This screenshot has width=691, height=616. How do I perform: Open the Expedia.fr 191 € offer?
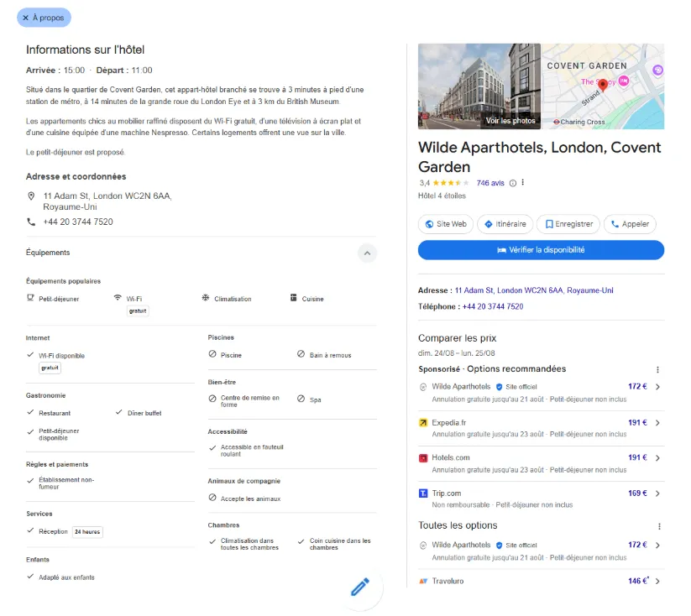[x=541, y=428]
